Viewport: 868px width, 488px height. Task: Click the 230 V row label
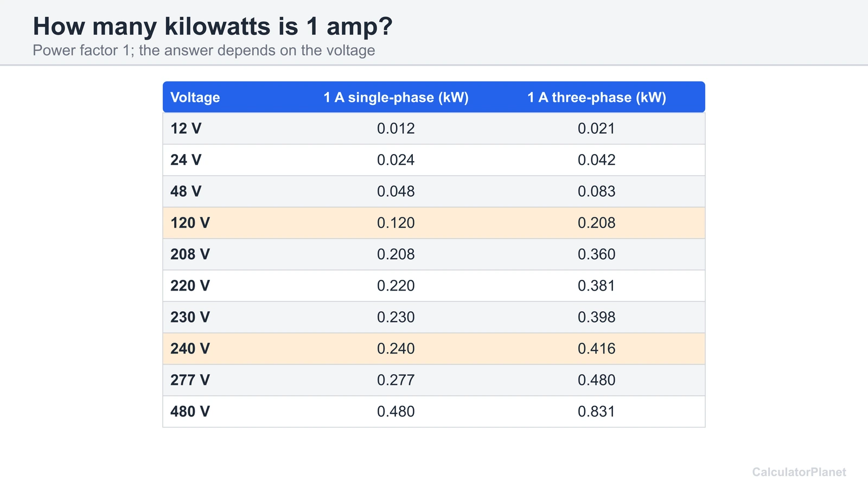pyautogui.click(x=190, y=317)
